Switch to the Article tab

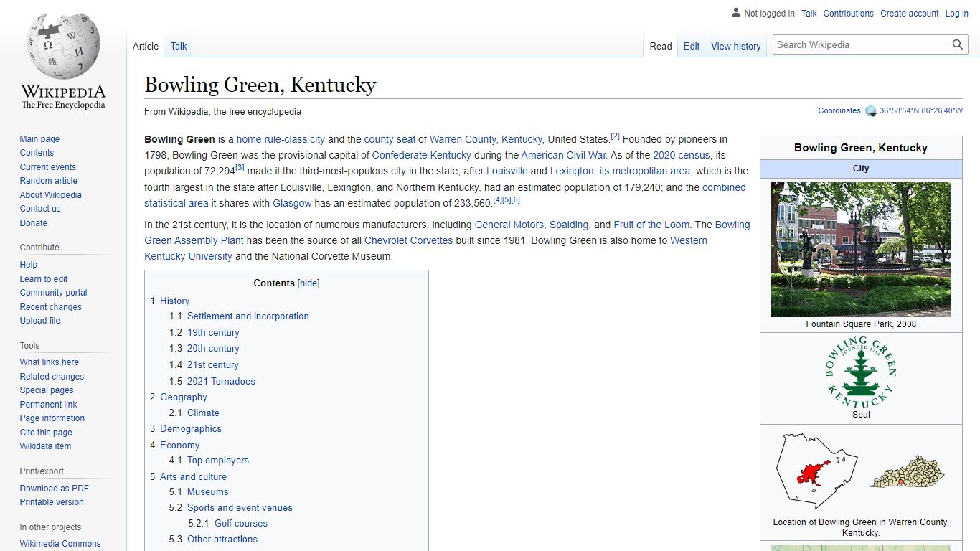point(146,46)
